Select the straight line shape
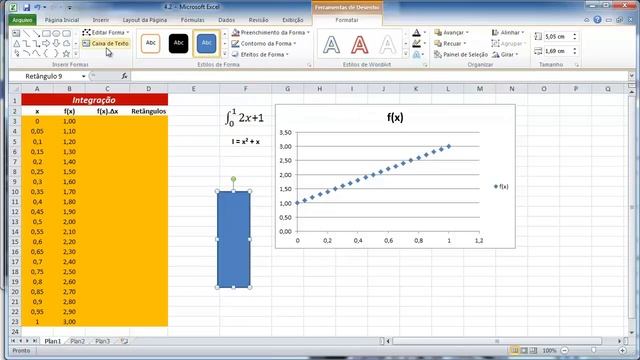 point(27,33)
